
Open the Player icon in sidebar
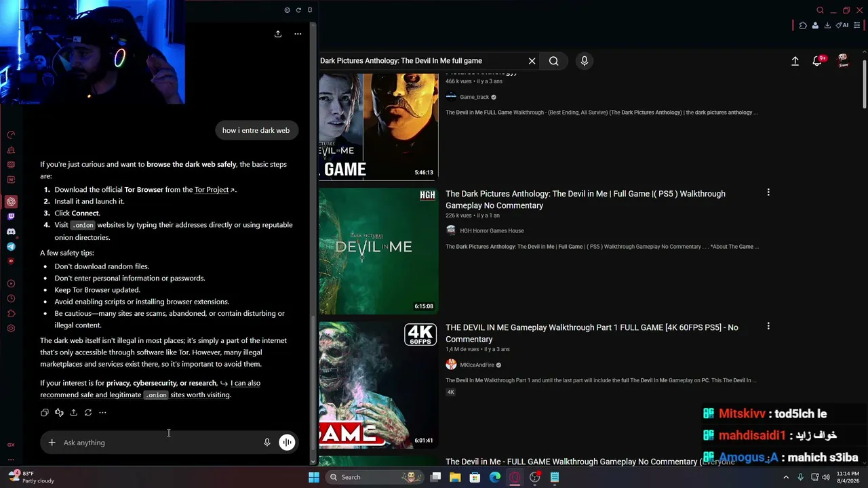tap(11, 284)
